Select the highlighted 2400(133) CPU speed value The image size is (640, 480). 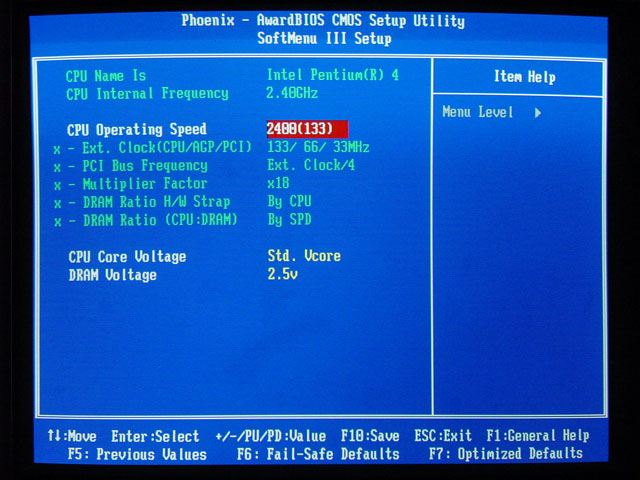[307, 129]
